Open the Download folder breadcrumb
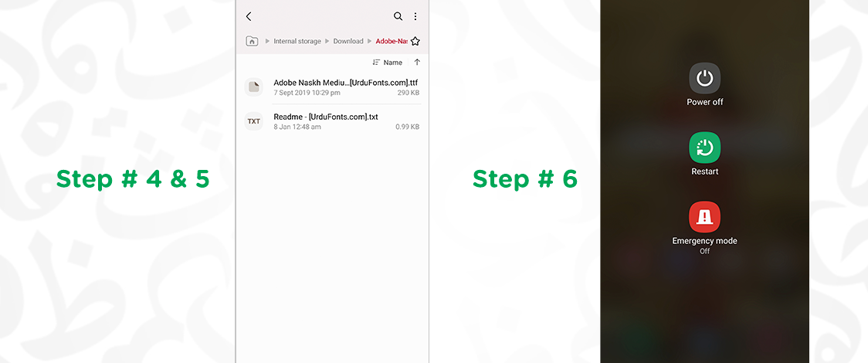This screenshot has width=868, height=363. (x=348, y=42)
